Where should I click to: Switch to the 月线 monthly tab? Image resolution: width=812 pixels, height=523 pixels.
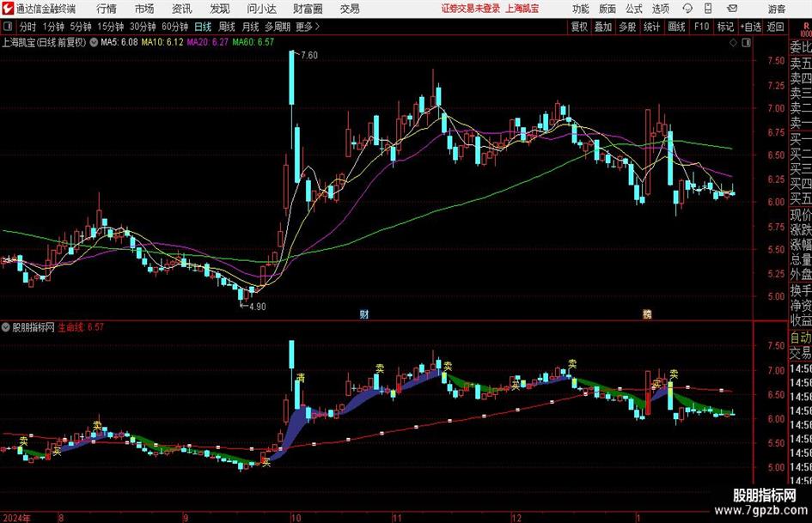coord(251,27)
